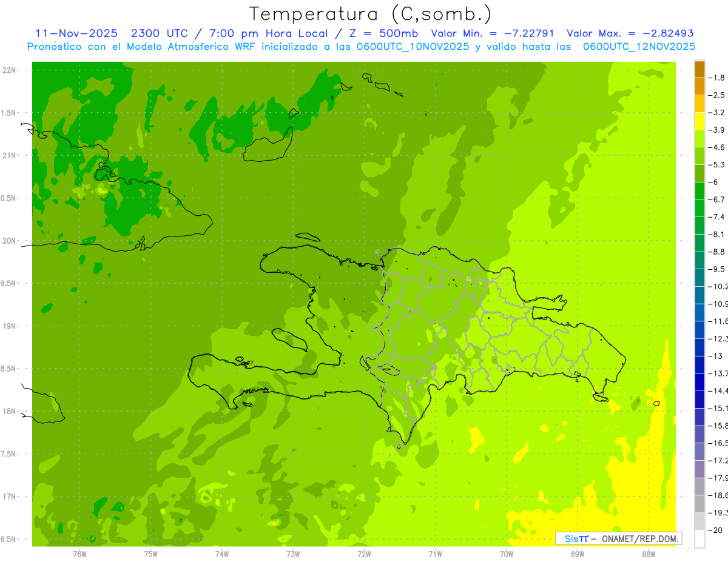Click the '-8.1' legend value
Viewport: 728px width, 562px height.
[718, 234]
